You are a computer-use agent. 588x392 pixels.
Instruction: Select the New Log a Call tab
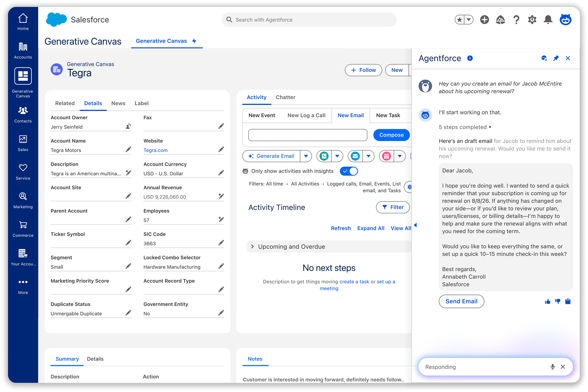[306, 115]
